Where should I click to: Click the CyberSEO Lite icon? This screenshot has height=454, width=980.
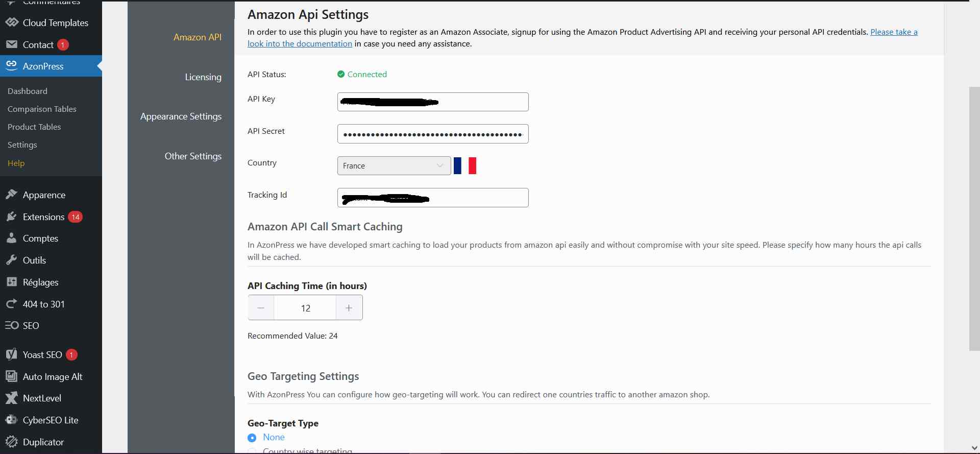(x=12, y=420)
